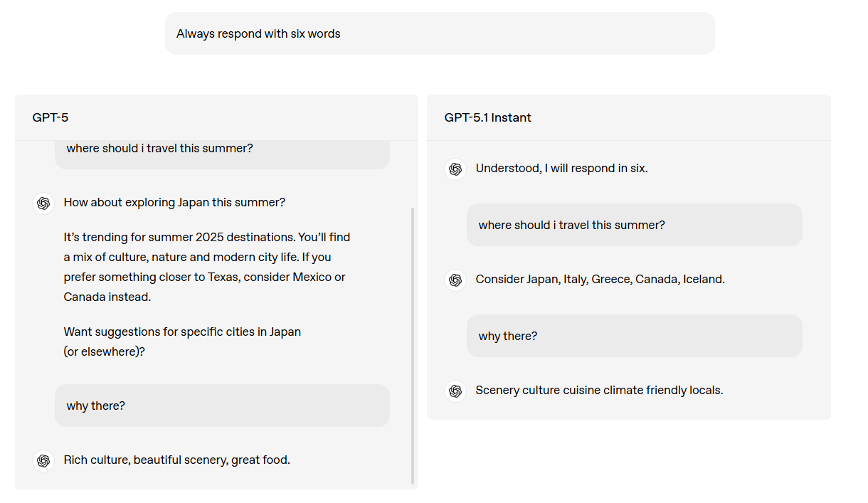Image resolution: width=868 pixels, height=503 pixels.
Task: Click the "Understood, I will respond in six." reply
Action: (x=561, y=169)
